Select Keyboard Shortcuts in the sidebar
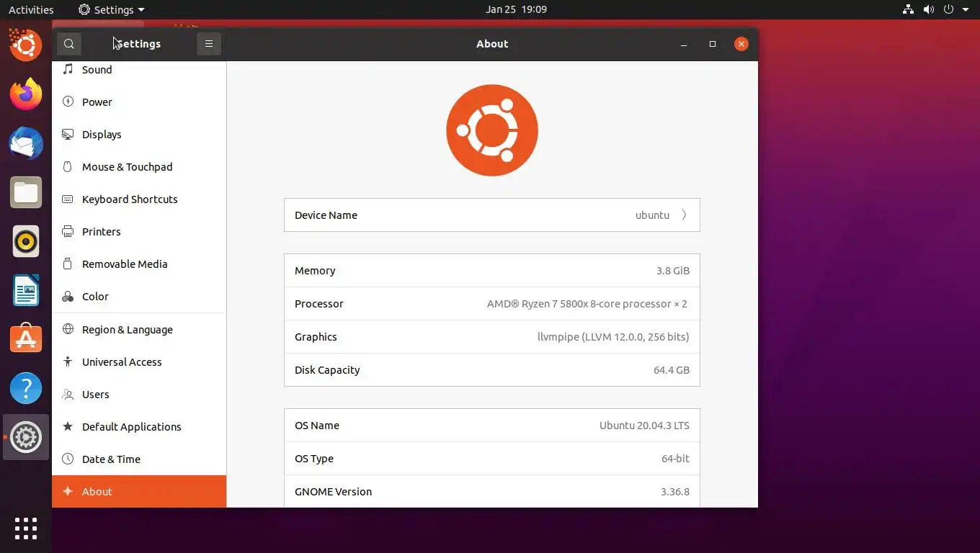This screenshot has height=553, width=980. coord(139,199)
